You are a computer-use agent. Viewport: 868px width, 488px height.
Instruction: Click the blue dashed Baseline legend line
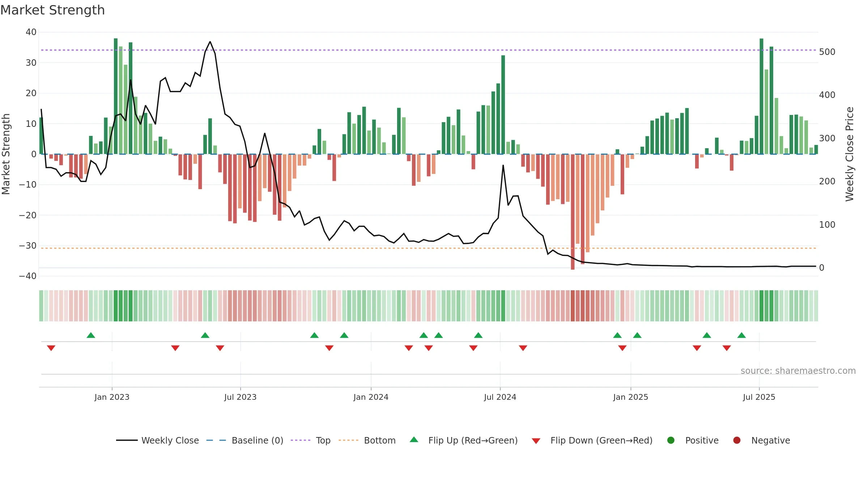(216, 440)
